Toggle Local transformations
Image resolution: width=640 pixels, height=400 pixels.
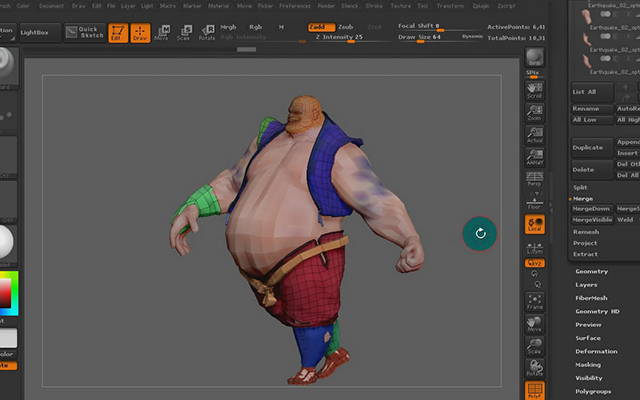pyautogui.click(x=534, y=224)
